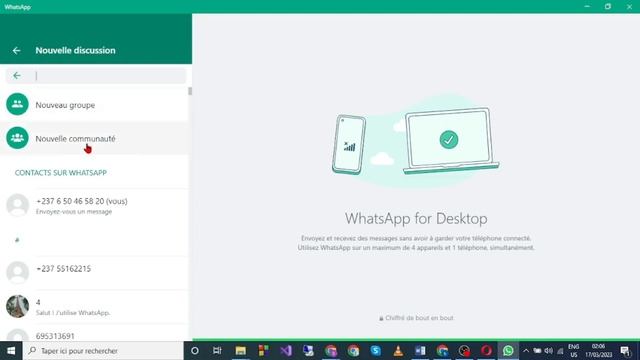The width and height of the screenshot is (640, 360).
Task: Open chat with +237 6 50 46 58 20 (vous)
Action: coord(94,205)
